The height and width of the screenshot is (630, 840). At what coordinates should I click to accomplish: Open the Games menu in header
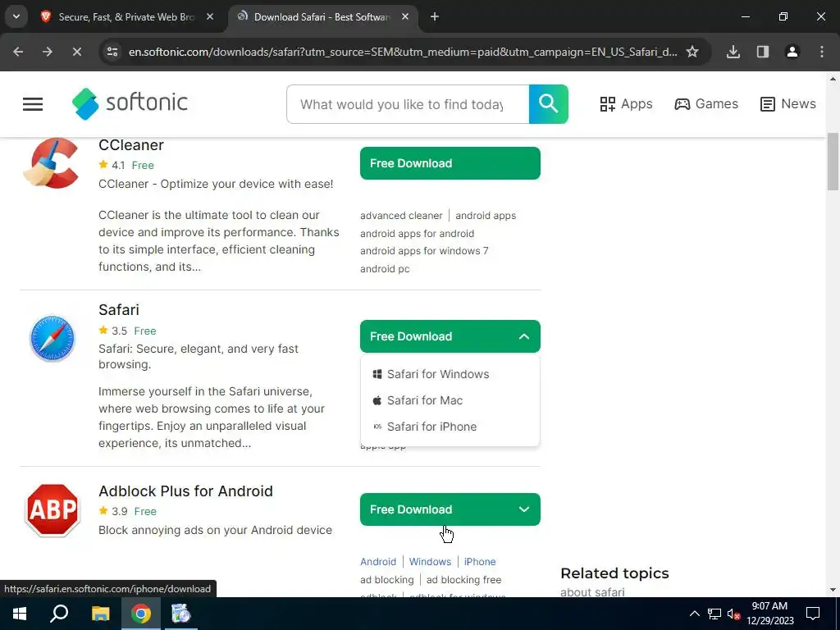706,104
